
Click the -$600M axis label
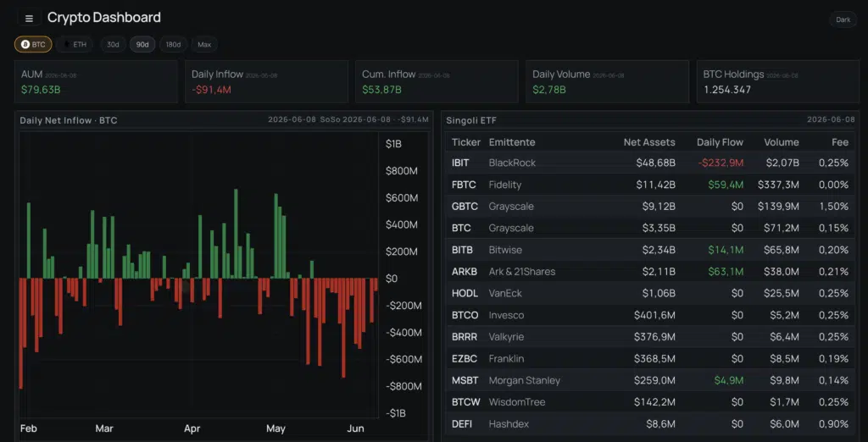tap(403, 360)
